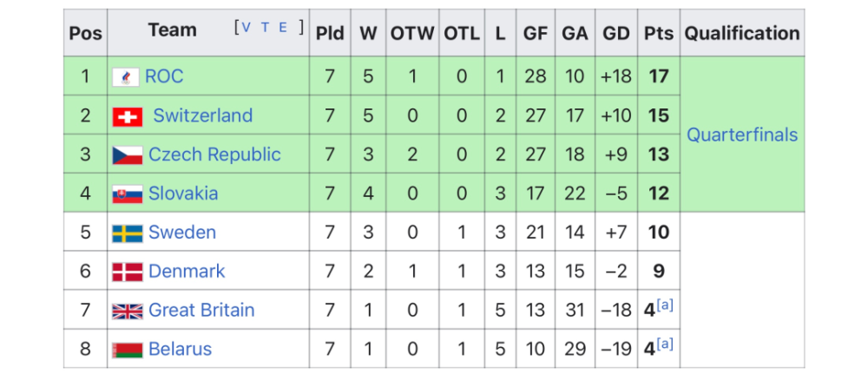Open footnote [a] beside Great Britain's points

665,305
